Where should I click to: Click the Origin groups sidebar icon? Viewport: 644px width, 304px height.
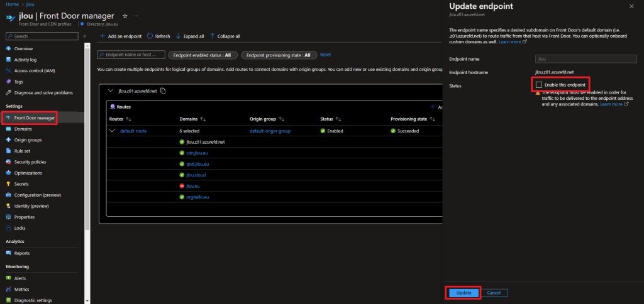(9, 140)
